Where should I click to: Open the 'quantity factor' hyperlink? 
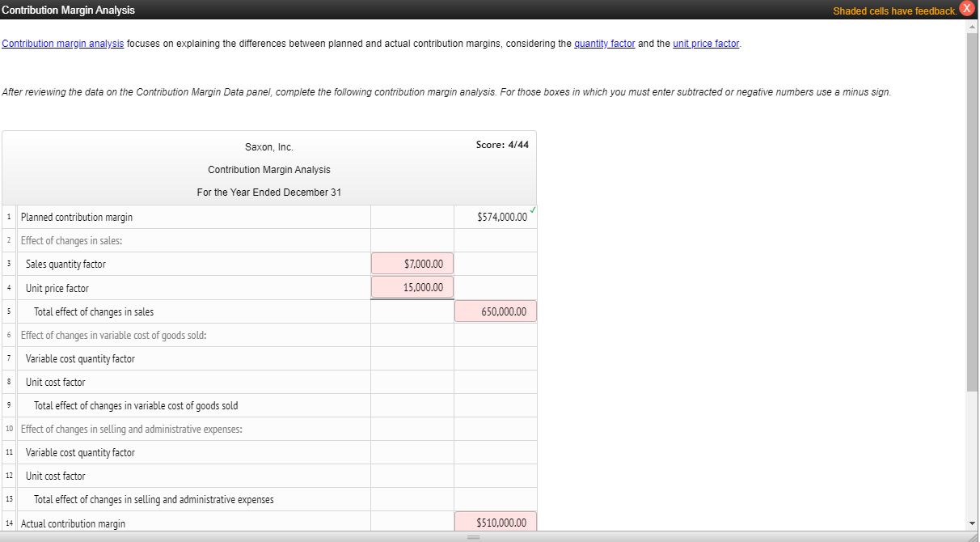click(604, 43)
